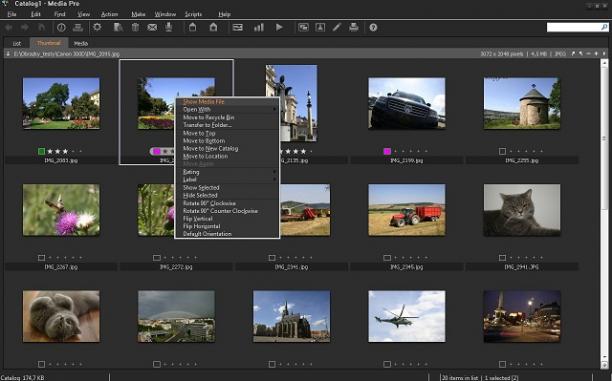Click the trash can toolbar icon
This screenshot has height=381, width=612.
click(x=135, y=27)
